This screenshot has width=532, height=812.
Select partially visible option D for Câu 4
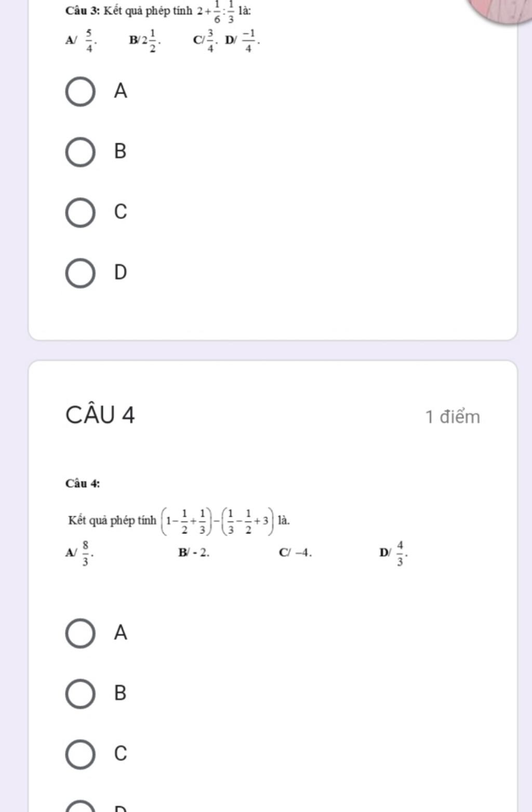pos(81,806)
